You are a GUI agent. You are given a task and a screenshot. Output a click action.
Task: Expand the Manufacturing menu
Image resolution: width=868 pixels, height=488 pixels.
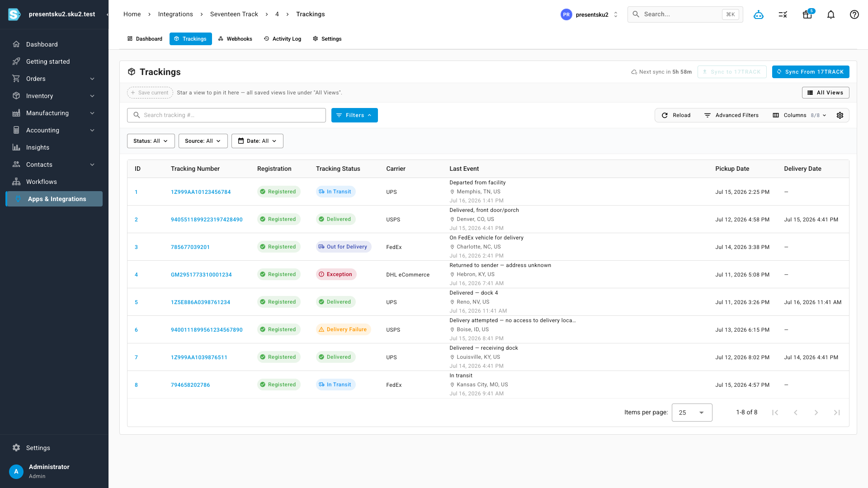54,113
